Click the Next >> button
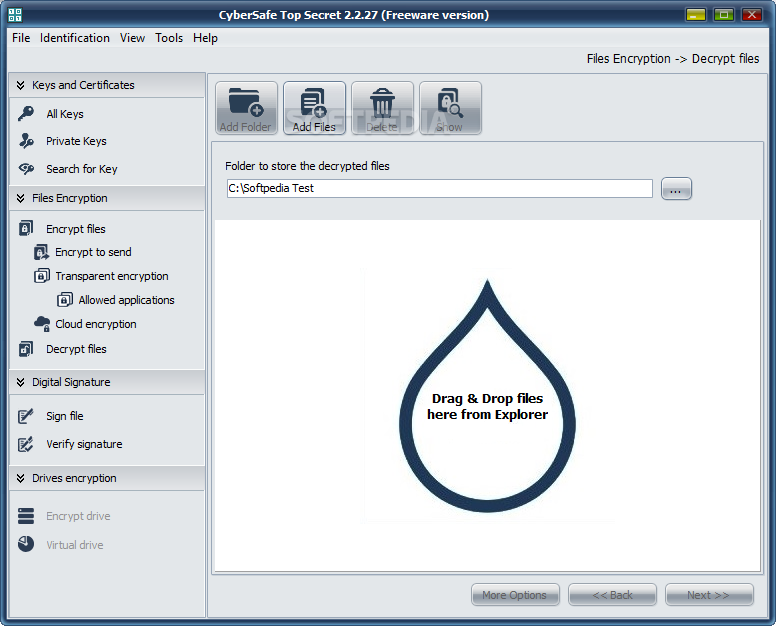The width and height of the screenshot is (776, 626). pos(709,595)
